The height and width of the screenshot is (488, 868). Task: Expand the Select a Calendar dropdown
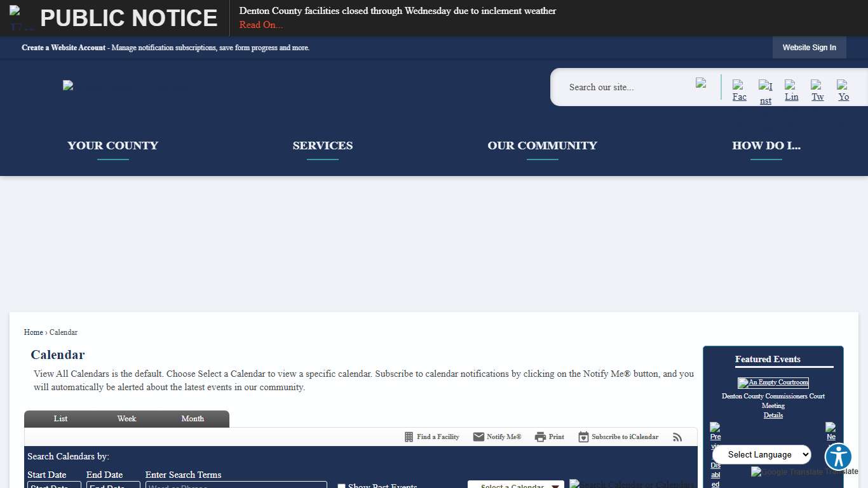[x=515, y=485]
